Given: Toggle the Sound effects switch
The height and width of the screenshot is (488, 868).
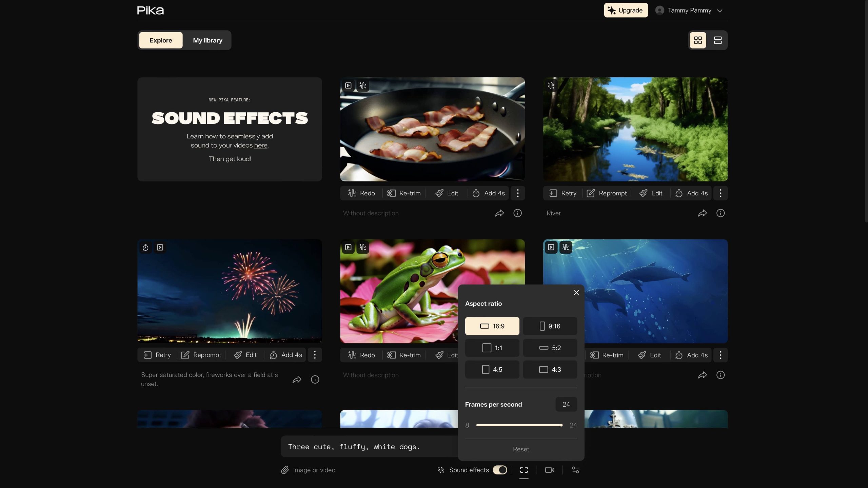Looking at the screenshot, I should pos(500,470).
